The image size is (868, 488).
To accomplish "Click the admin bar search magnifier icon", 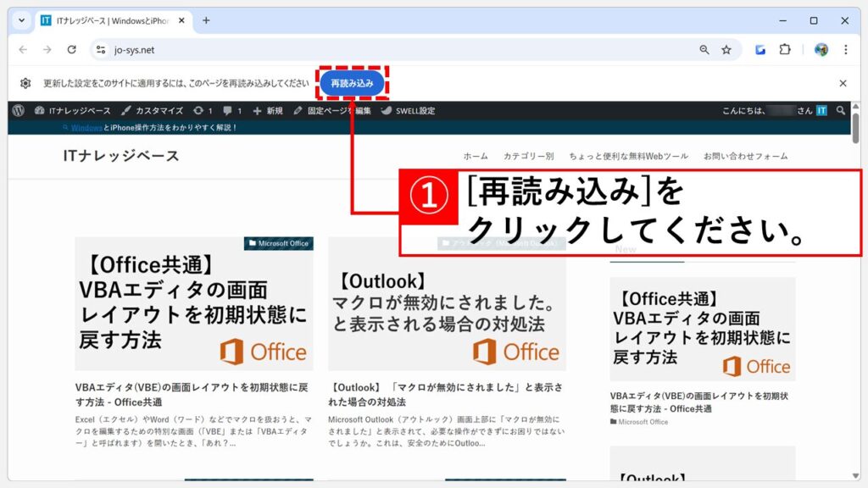I will 840,111.
